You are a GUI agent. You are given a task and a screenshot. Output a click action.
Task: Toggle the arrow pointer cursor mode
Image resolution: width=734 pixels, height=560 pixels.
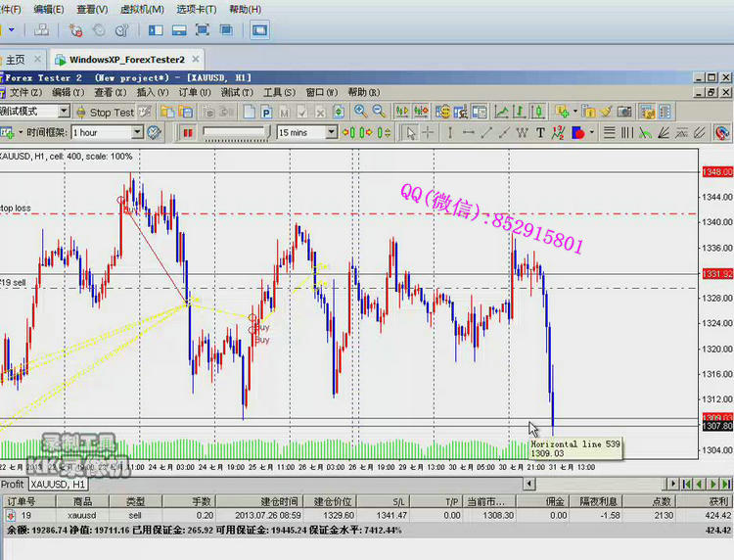411,132
